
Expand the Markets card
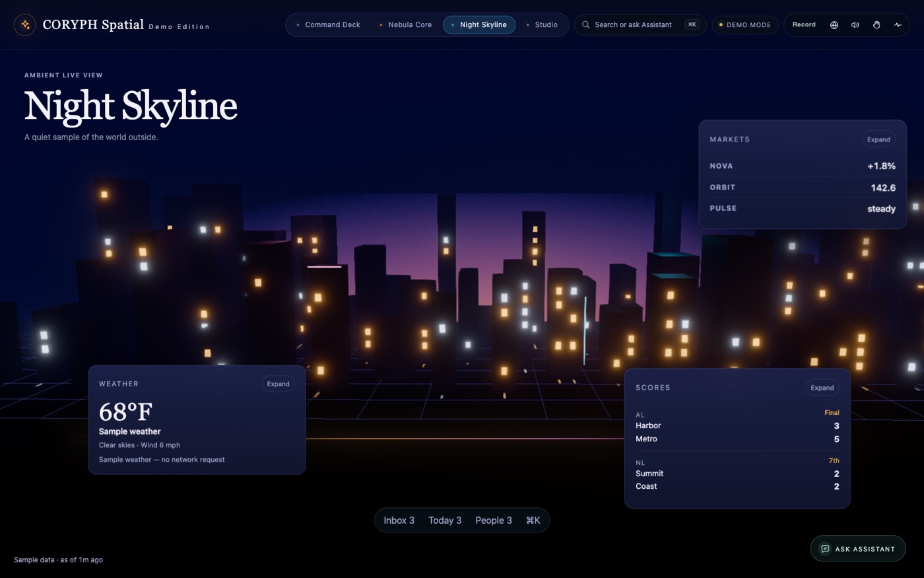pos(878,139)
